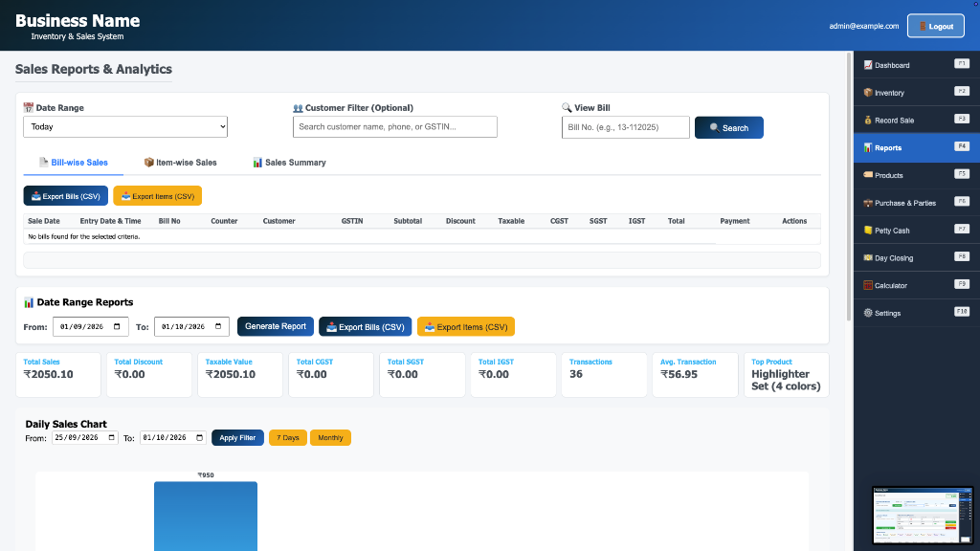Switch to Bill-wise Sales tab
The height and width of the screenshot is (551, 980).
[x=73, y=163]
